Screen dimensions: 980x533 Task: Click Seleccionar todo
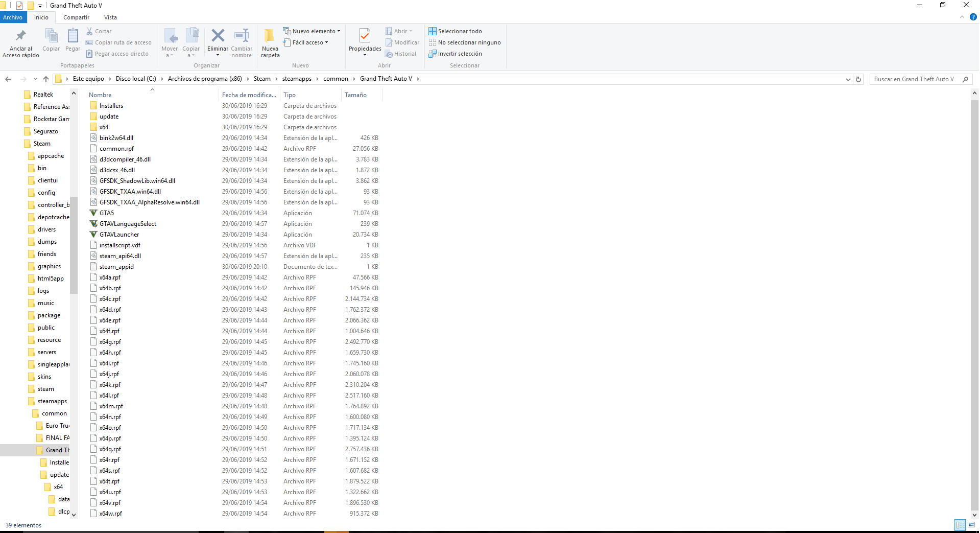(x=456, y=31)
